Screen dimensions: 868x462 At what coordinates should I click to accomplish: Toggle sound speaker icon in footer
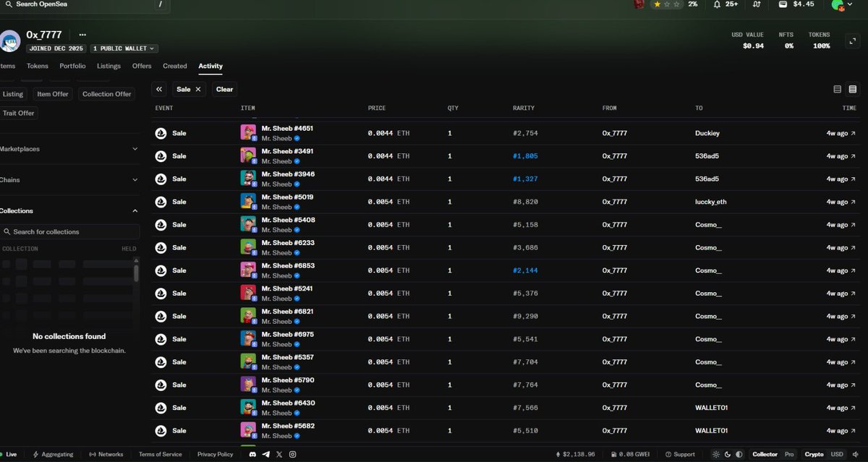854,454
